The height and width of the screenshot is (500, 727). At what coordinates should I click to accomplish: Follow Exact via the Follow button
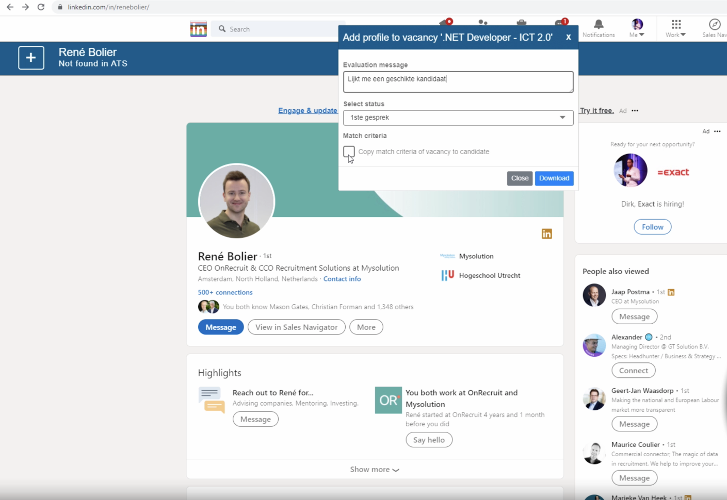point(652,227)
